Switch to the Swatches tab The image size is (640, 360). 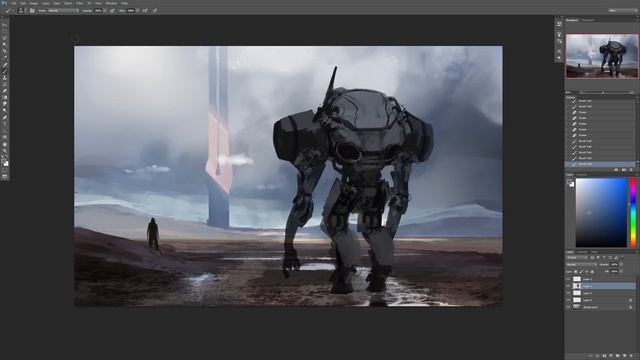point(582,175)
